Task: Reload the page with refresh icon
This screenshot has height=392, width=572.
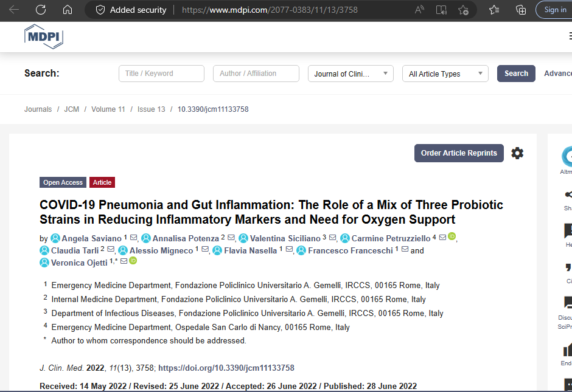Action: click(x=41, y=10)
